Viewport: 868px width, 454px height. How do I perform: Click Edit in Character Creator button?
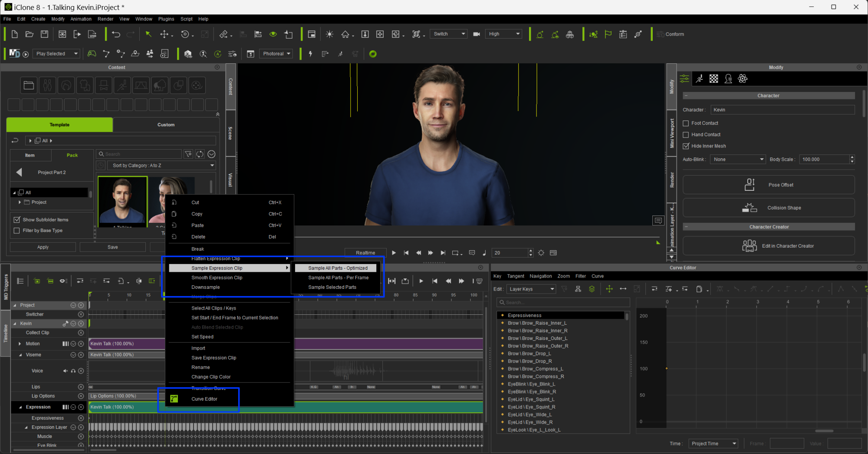769,246
